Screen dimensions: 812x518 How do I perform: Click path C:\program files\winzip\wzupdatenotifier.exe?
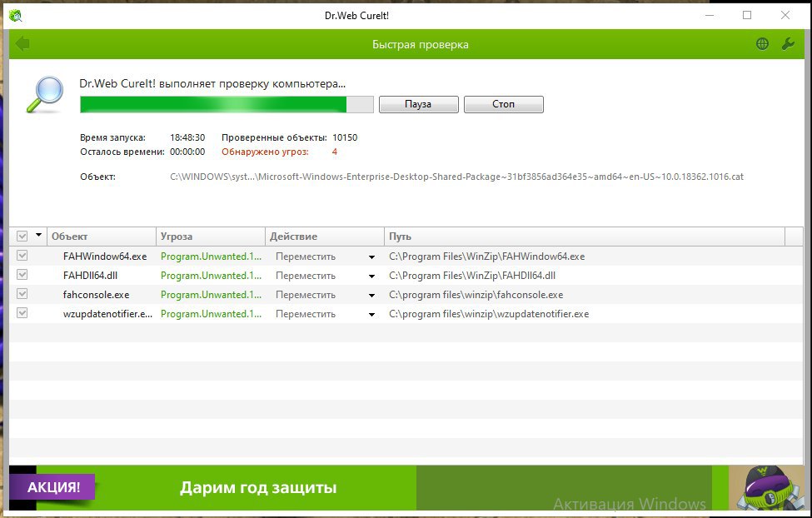pyautogui.click(x=489, y=314)
